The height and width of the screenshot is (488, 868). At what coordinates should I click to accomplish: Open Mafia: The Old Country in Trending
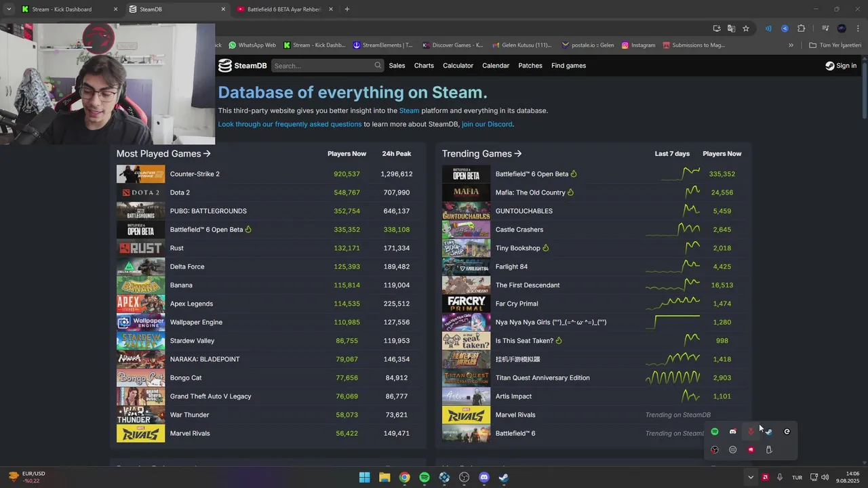(x=530, y=192)
